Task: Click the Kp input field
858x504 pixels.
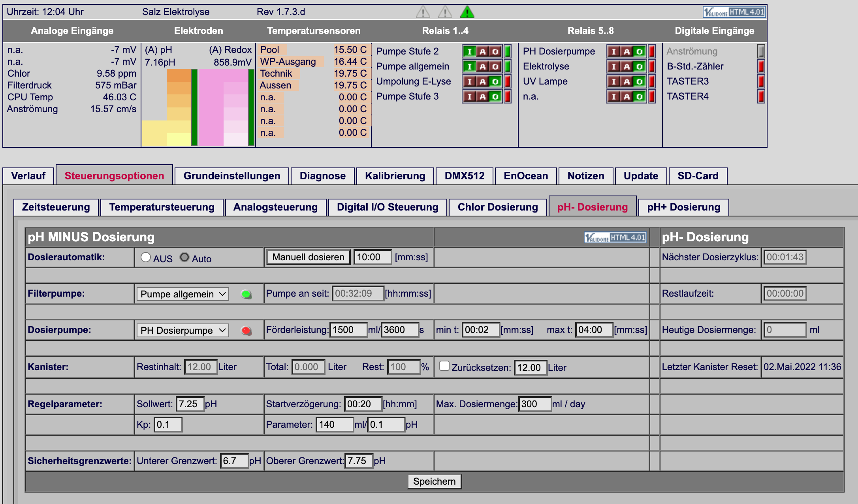Action: 168,425
